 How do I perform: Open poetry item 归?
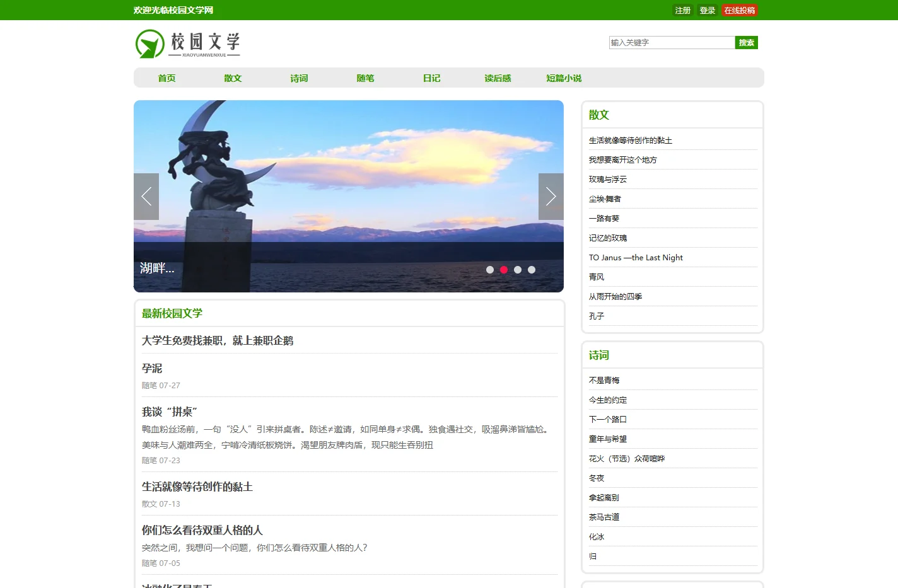593,556
